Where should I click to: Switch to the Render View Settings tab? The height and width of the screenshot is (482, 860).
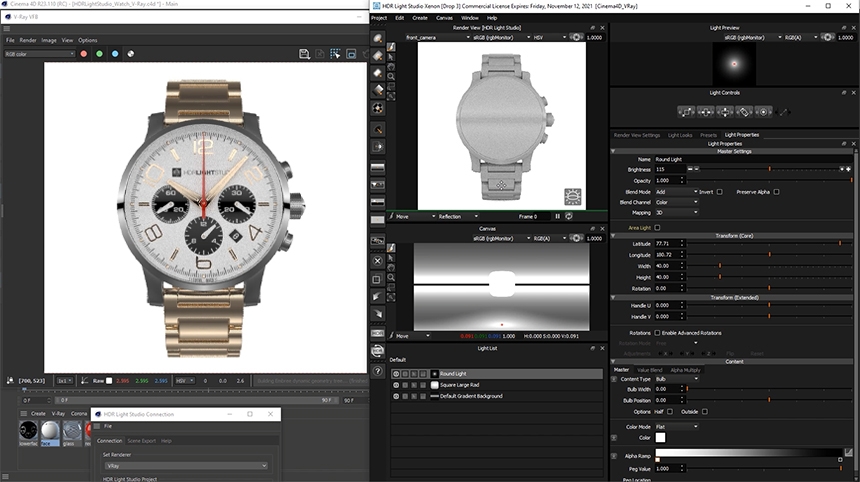[637, 135]
